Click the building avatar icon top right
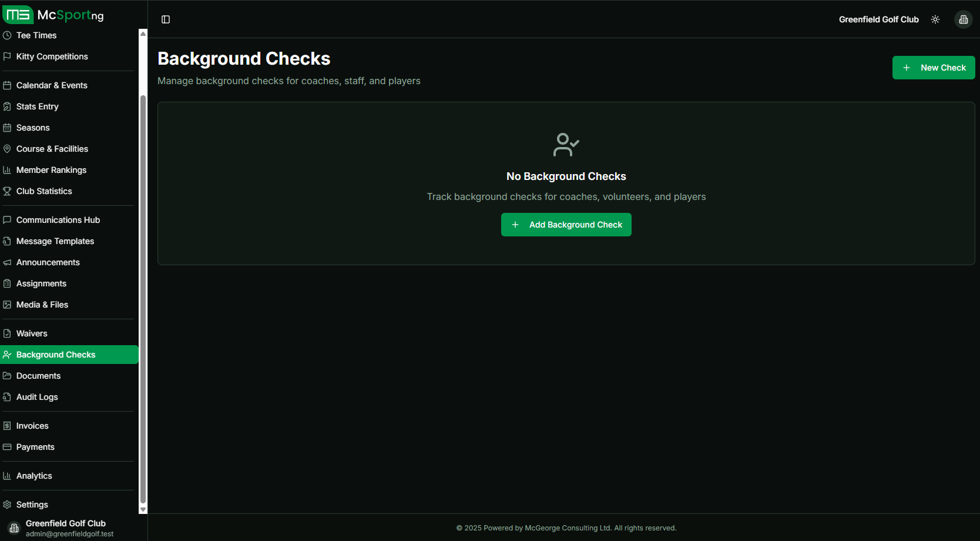Image resolution: width=980 pixels, height=541 pixels. coord(963,19)
